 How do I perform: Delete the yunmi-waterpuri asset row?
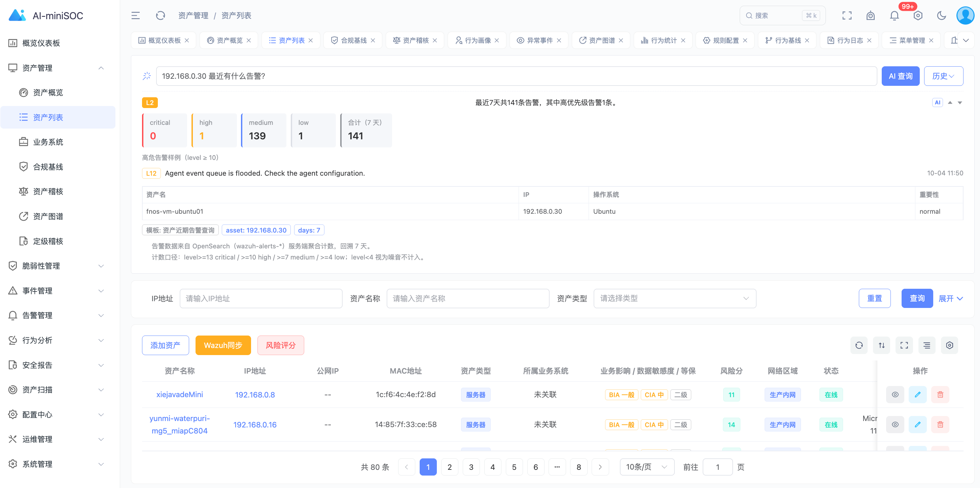pos(940,424)
